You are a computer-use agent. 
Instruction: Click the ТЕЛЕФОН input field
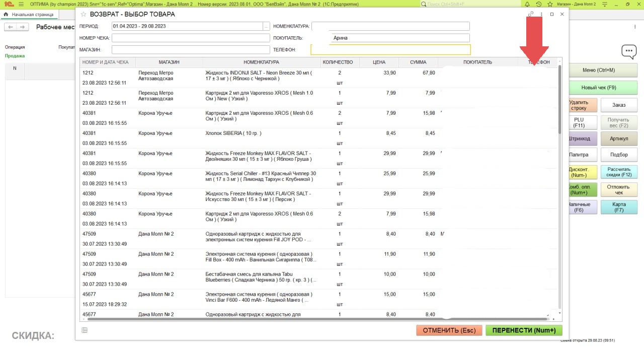click(x=390, y=50)
